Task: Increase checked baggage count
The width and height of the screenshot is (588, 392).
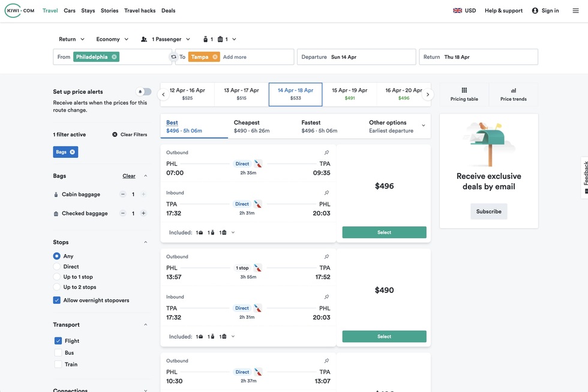Action: [143, 214]
